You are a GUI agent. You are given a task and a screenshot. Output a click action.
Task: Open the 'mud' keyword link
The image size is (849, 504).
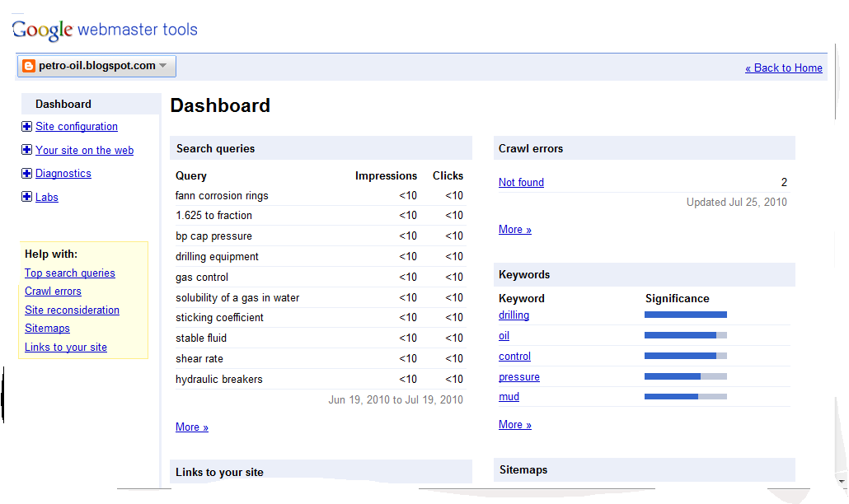[509, 396]
